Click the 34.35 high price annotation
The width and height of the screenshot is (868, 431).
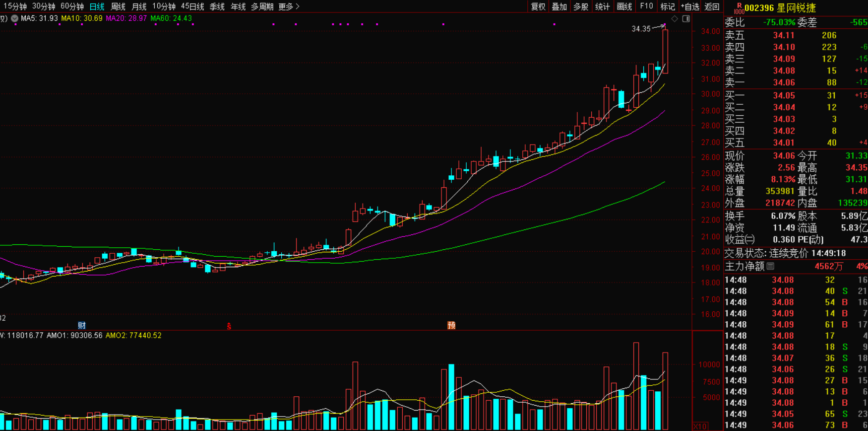pos(641,29)
